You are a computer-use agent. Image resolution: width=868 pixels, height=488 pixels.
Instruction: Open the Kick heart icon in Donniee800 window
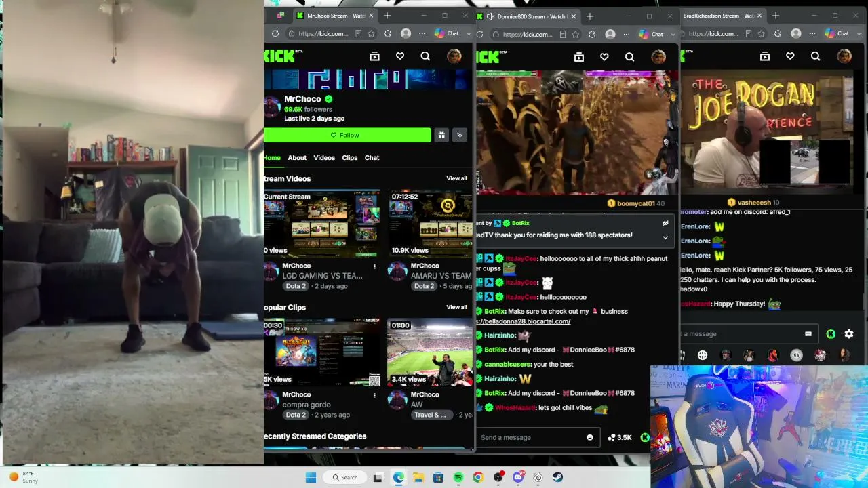pyautogui.click(x=604, y=57)
